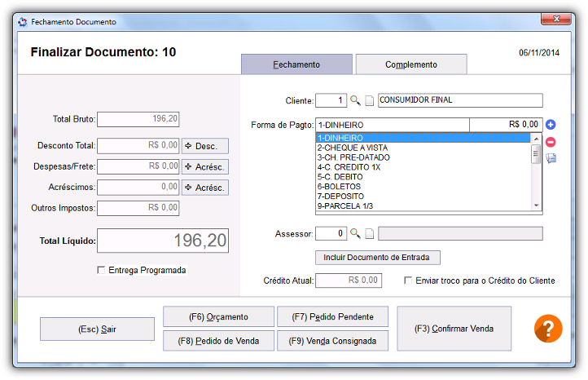This screenshot has width=588, height=380.
Task: Click the Assessor search magnifier icon
Action: point(355,233)
